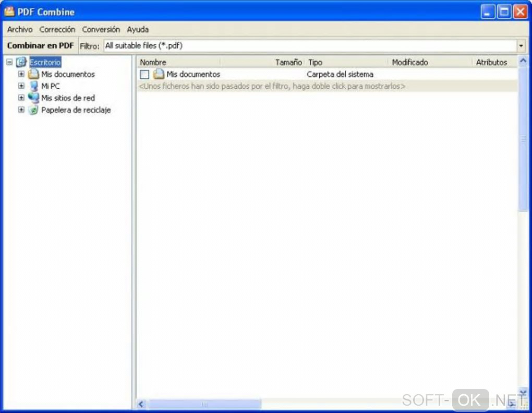This screenshot has height=413, width=532.
Task: Select Escritorio label in the tree
Action: [45, 62]
